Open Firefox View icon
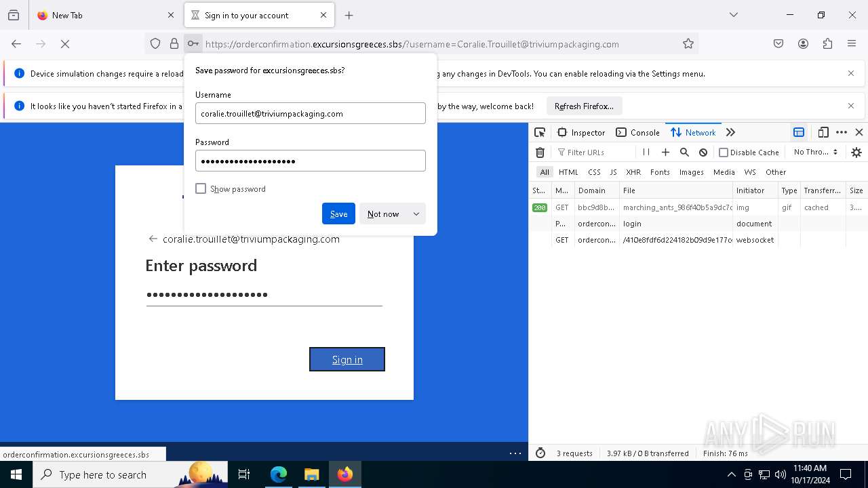868x488 pixels. [x=14, y=15]
